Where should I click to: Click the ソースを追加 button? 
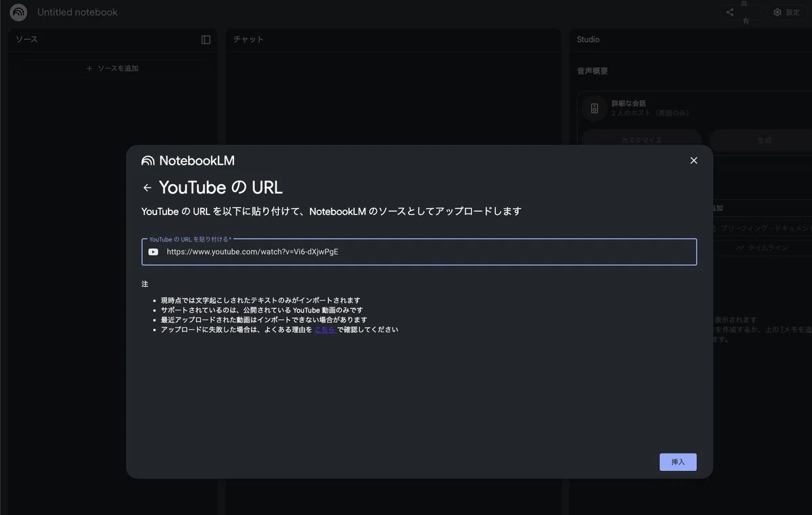(112, 68)
